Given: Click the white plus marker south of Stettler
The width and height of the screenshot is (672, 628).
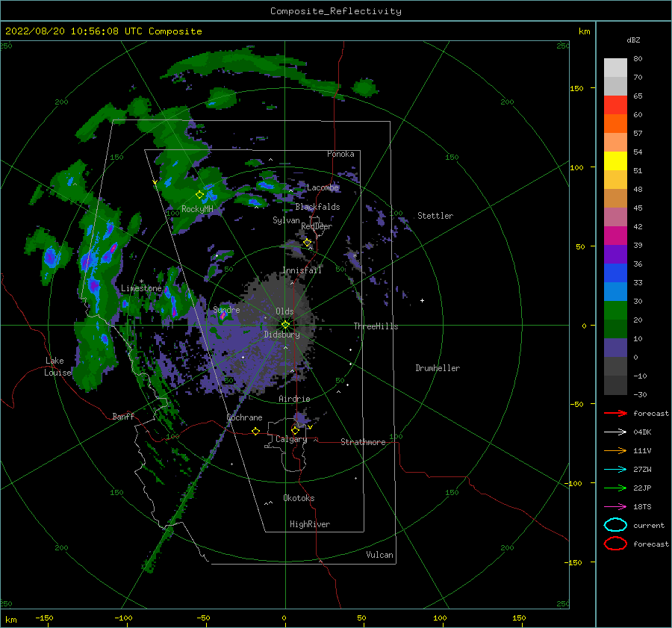Looking at the screenshot, I should (422, 300).
